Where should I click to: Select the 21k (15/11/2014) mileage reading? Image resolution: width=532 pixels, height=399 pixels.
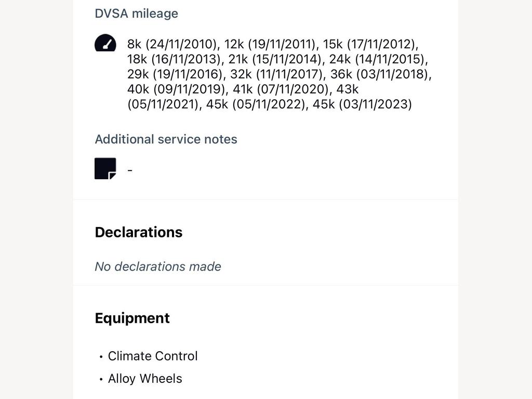(274, 59)
